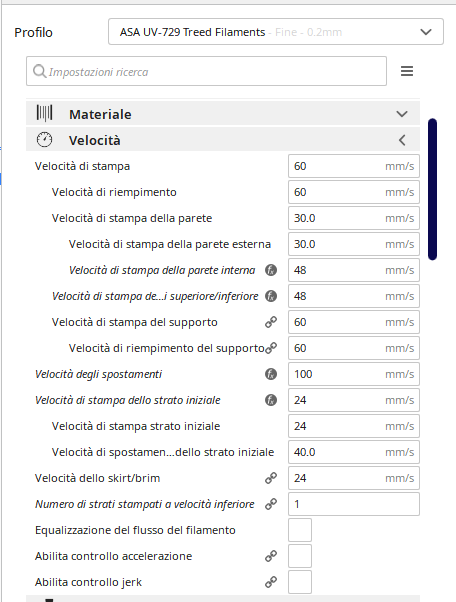Click the fx icon for parete interna speed
The width and height of the screenshot is (456, 602).
click(271, 270)
